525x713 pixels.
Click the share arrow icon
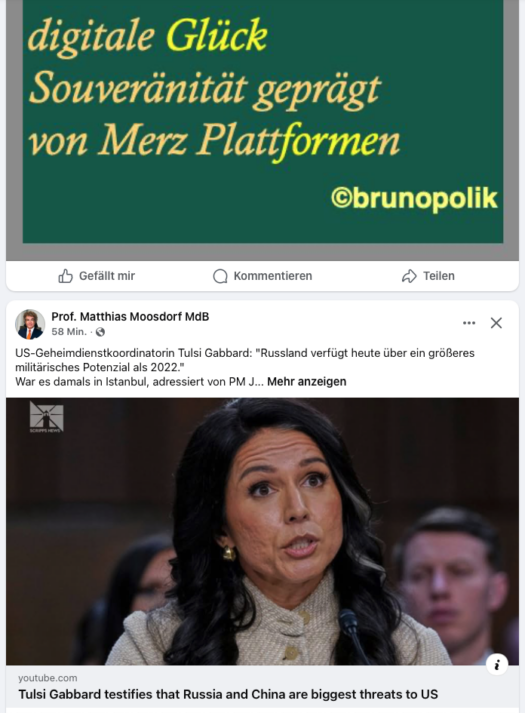(409, 276)
